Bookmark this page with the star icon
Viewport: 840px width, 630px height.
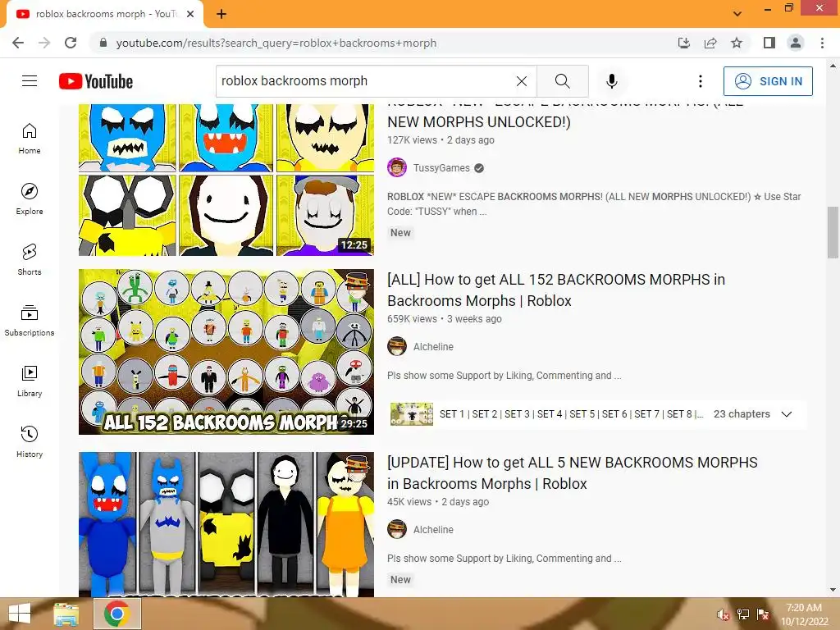click(737, 43)
